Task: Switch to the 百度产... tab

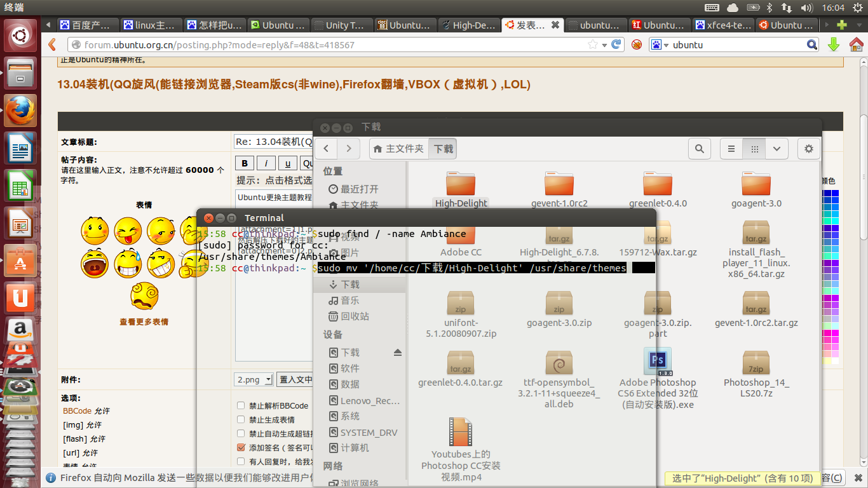Action: tap(88, 25)
